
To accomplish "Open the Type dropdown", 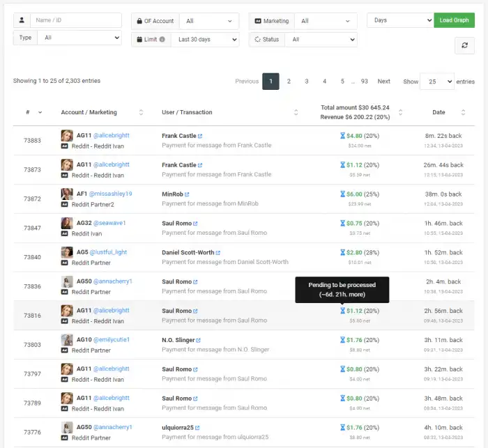I will pos(80,38).
